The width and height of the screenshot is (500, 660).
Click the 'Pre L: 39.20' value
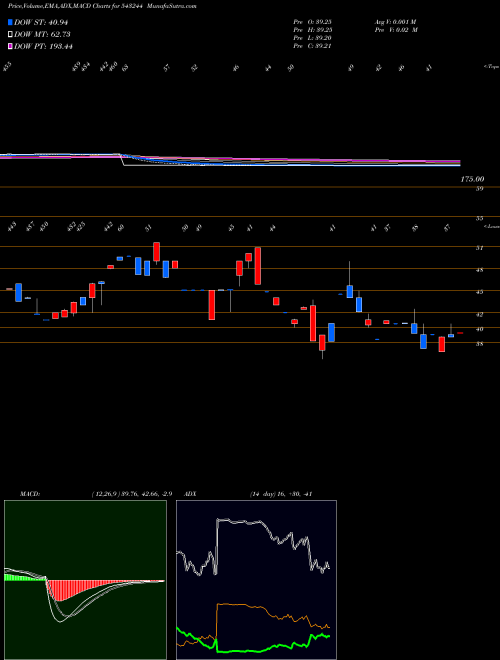coord(312,38)
